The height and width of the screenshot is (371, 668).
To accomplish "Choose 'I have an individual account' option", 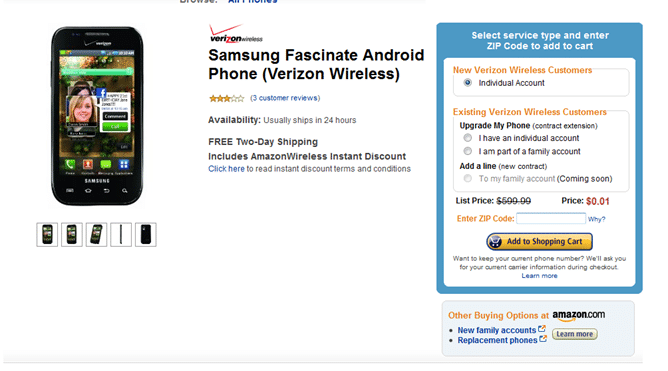I will 468,138.
